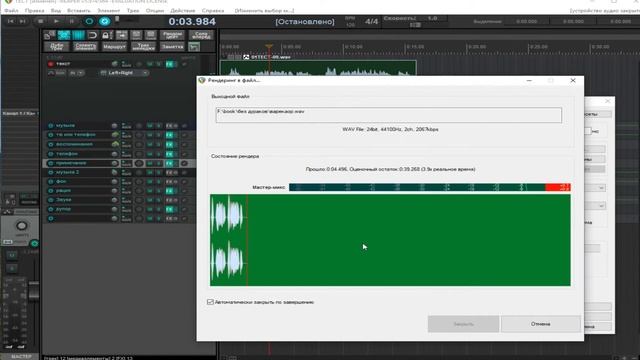The image size is (640, 360).
Task: Click the rendered waveform preview area
Action: (390, 240)
